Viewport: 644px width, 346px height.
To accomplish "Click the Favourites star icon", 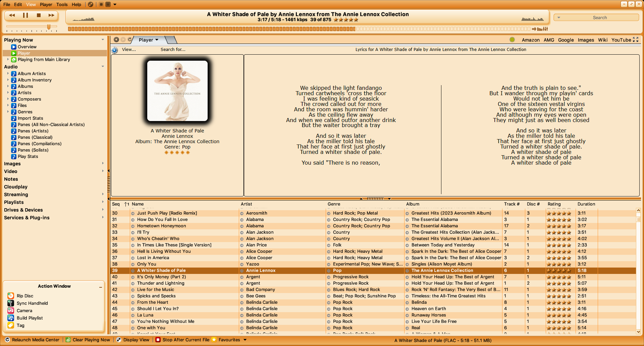I will click(214, 340).
